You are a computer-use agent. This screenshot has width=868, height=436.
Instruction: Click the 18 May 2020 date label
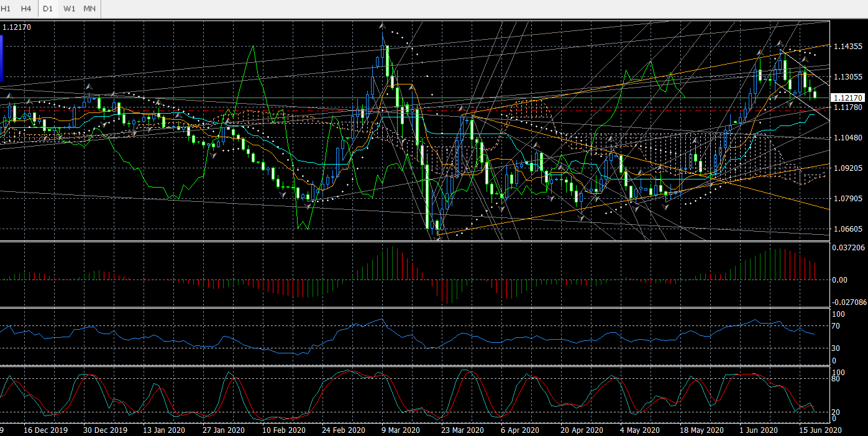coord(701,430)
